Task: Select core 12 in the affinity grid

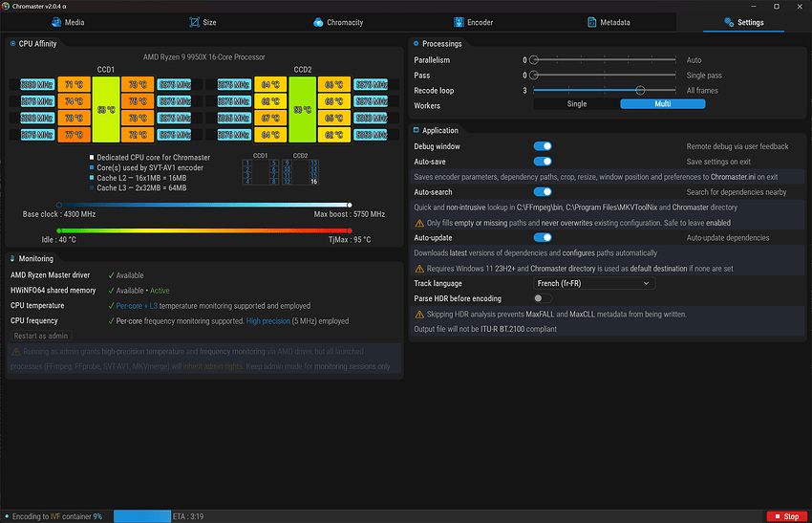Action: pyautogui.click(x=287, y=182)
